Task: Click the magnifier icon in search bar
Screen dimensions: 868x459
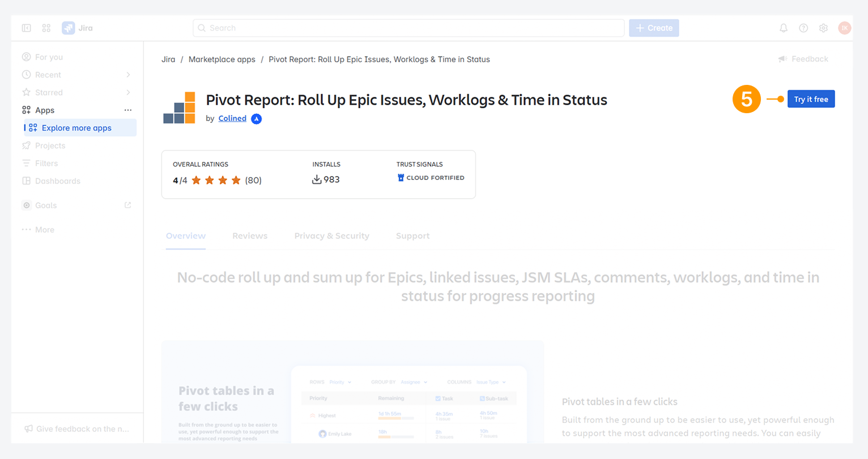Action: point(202,28)
